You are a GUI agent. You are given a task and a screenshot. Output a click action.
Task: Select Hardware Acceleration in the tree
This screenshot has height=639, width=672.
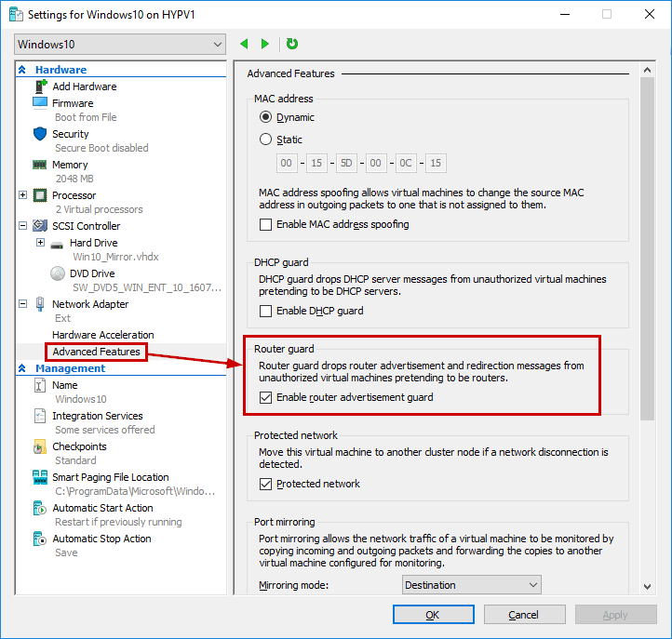(x=103, y=335)
